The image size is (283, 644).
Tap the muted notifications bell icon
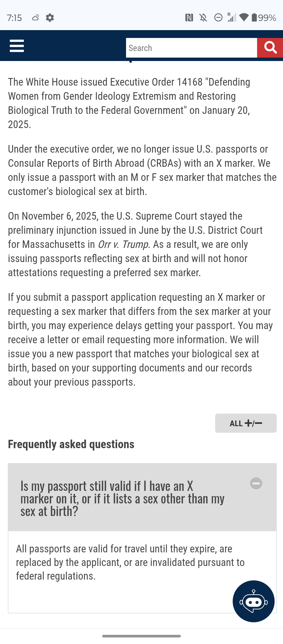(x=203, y=18)
